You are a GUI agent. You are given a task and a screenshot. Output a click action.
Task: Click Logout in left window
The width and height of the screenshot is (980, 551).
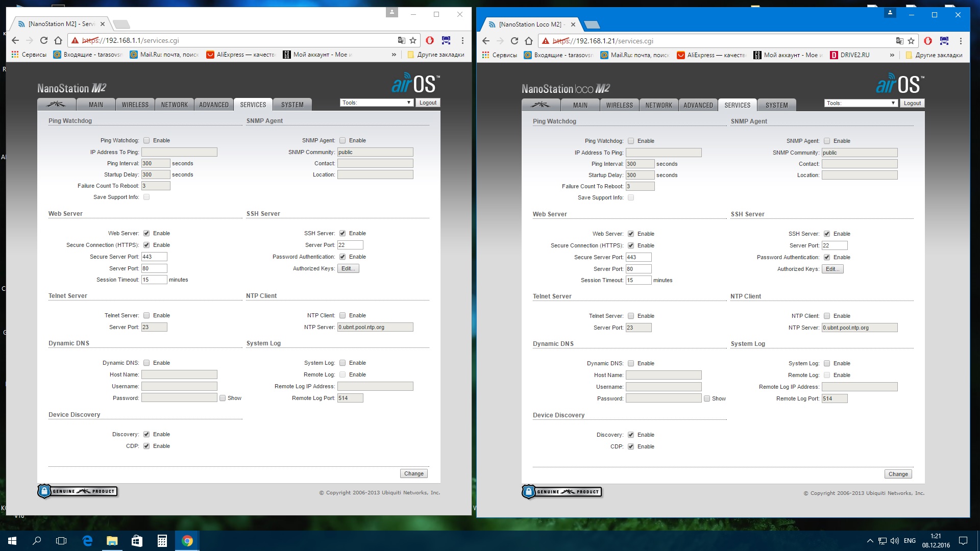pyautogui.click(x=428, y=103)
